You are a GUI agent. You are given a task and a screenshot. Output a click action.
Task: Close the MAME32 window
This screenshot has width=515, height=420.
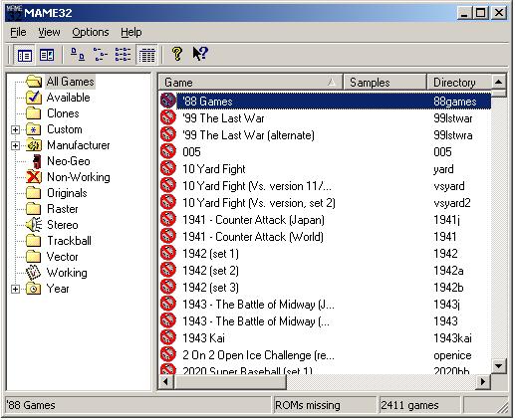tap(499, 13)
